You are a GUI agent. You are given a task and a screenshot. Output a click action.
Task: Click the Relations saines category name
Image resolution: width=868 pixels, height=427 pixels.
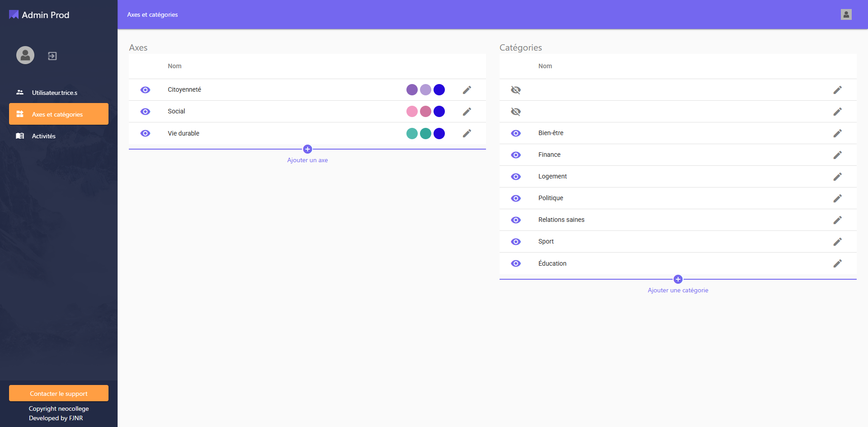click(x=561, y=220)
